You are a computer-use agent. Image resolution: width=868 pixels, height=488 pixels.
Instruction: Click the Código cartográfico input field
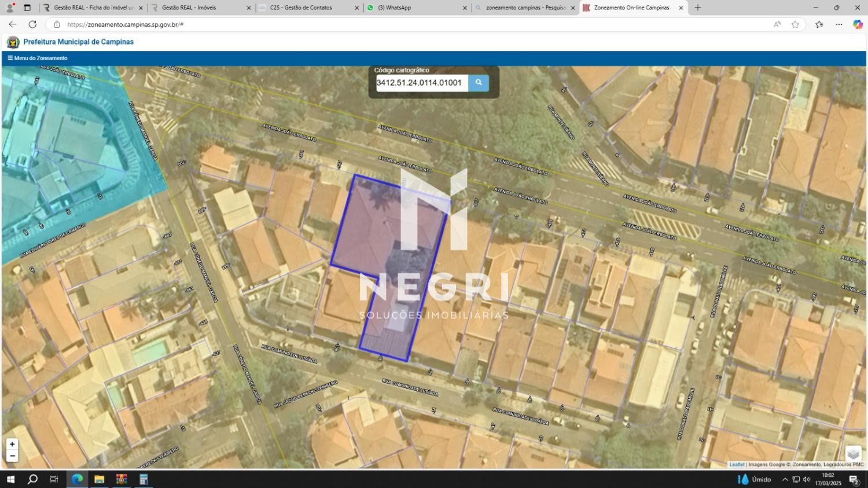(x=421, y=83)
